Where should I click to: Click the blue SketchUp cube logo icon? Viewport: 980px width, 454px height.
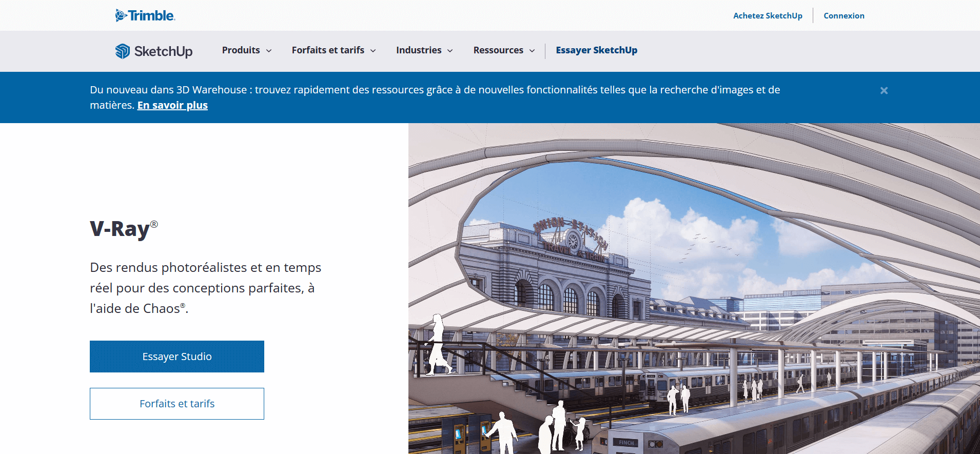click(x=123, y=51)
